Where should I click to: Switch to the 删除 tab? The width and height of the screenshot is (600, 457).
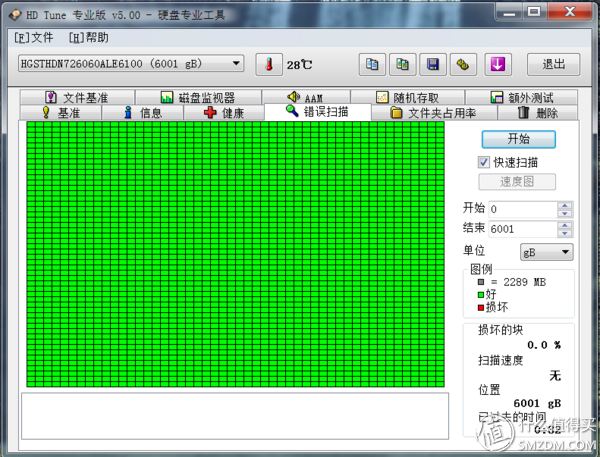point(538,113)
